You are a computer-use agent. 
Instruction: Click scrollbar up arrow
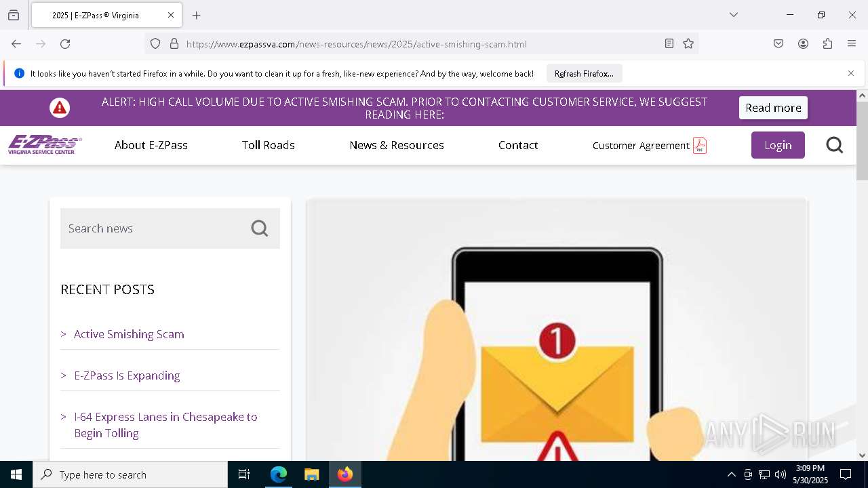click(862, 96)
